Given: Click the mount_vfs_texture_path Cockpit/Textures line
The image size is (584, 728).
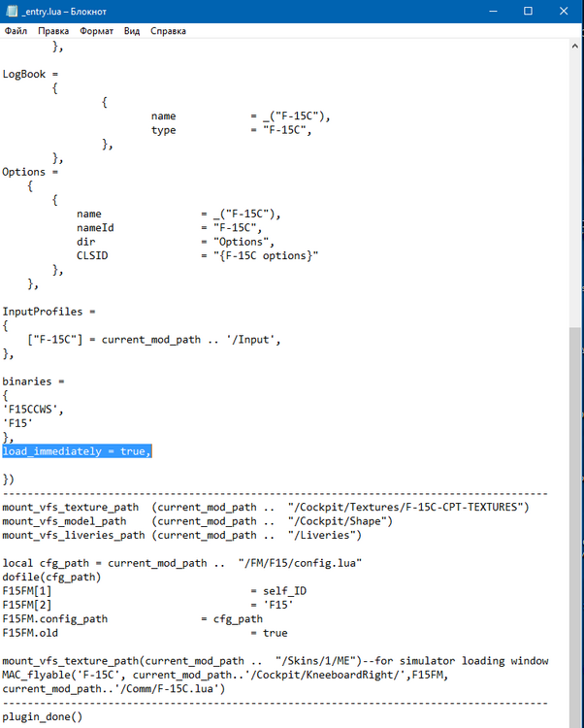Looking at the screenshot, I should (266, 507).
